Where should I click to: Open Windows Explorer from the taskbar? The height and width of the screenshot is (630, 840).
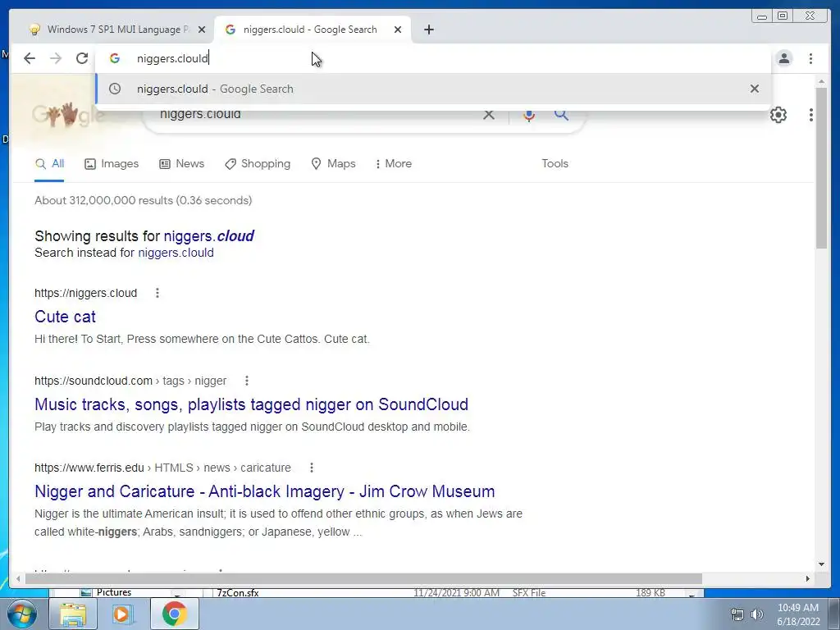point(73,614)
